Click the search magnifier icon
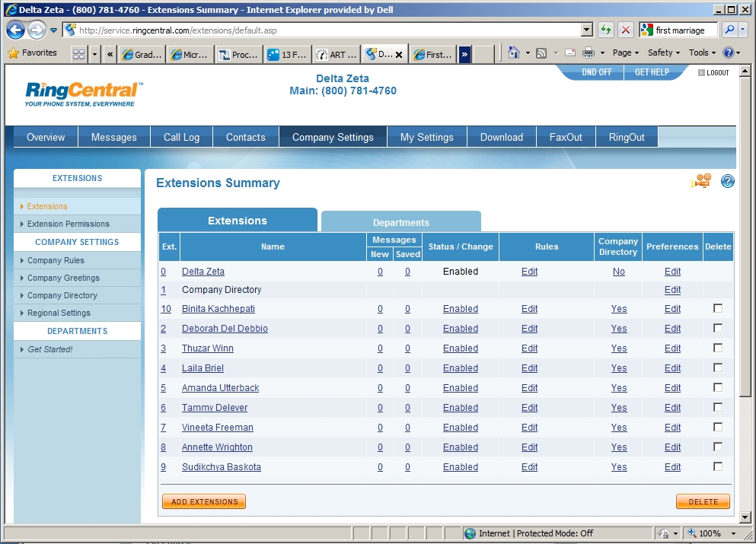Viewport: 756px width, 544px height. [729, 30]
